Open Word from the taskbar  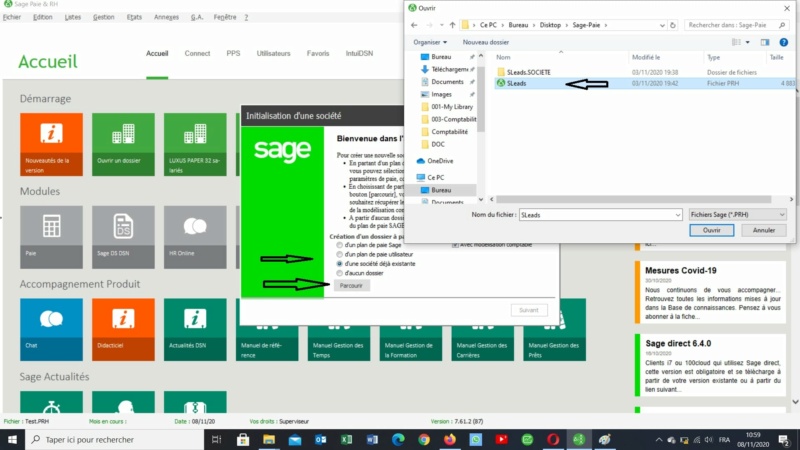click(x=372, y=439)
